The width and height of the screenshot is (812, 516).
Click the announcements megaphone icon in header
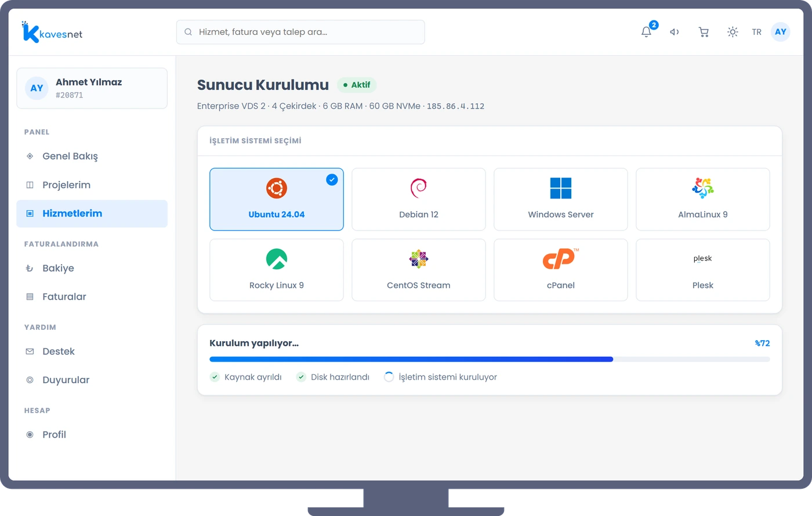[x=675, y=32]
